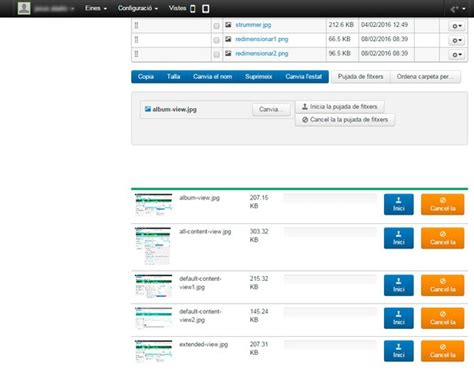Open gear actions dropdown for strummer.jpg

click(x=457, y=26)
